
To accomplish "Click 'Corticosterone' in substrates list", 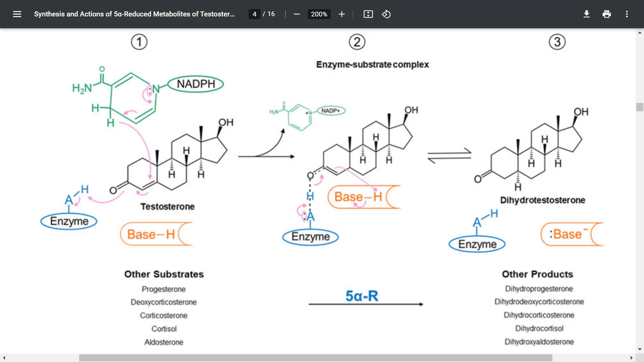I will 164,315.
